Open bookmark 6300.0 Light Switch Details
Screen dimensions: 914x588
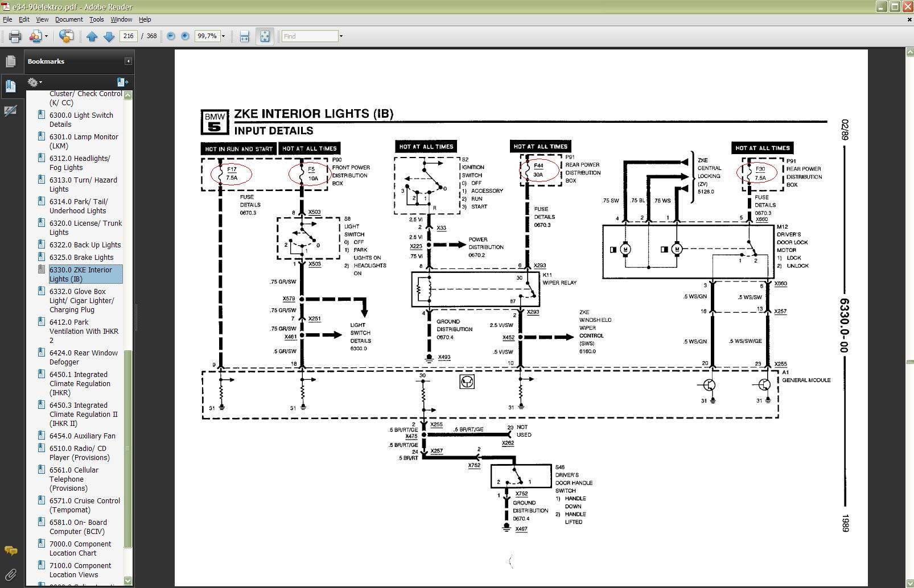click(x=81, y=119)
